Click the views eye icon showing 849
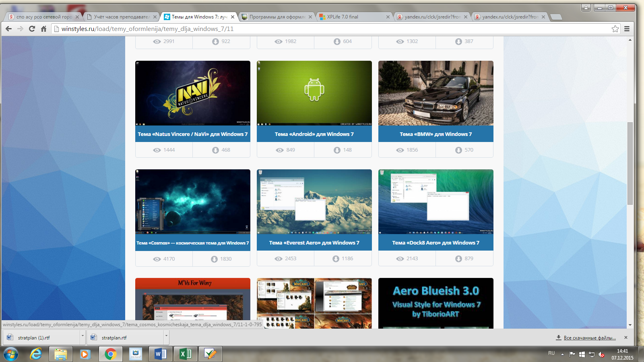644x362 pixels. [279, 150]
